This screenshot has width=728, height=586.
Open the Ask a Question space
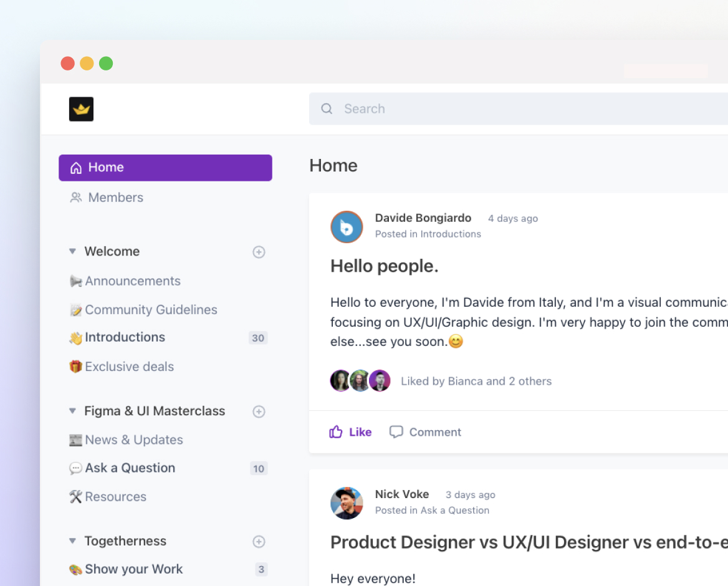click(130, 468)
